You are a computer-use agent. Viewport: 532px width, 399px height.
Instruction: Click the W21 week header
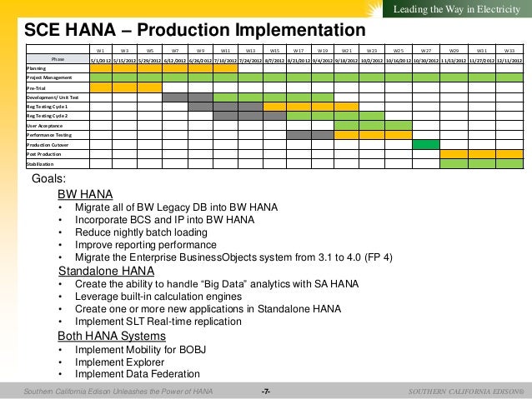[x=346, y=51]
